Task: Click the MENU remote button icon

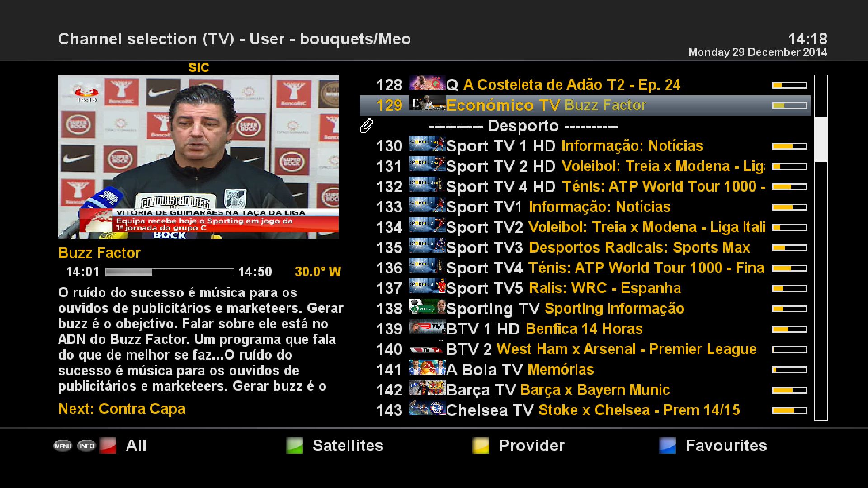Action: pos(63,446)
